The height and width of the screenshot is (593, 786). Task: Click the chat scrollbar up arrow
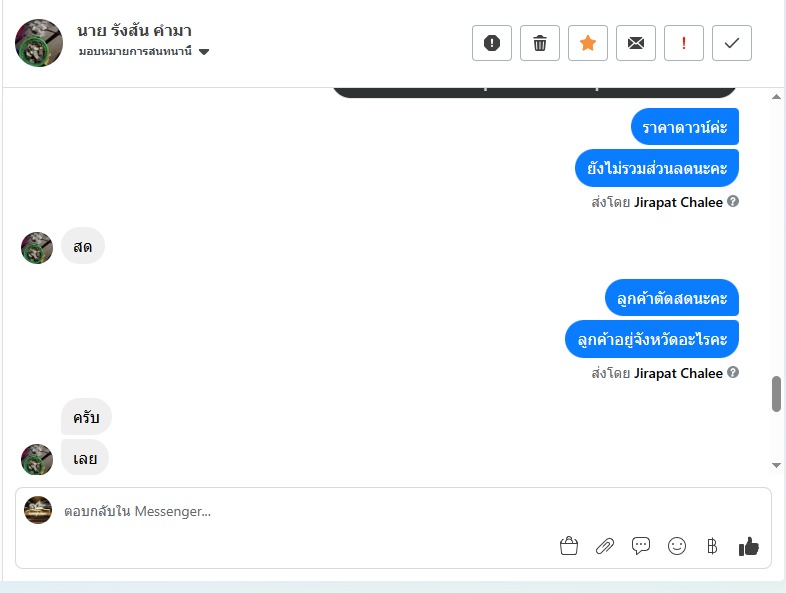[x=776, y=97]
